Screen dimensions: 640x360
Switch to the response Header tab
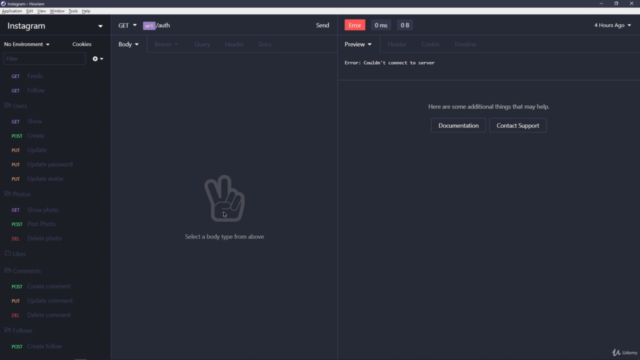click(x=397, y=44)
